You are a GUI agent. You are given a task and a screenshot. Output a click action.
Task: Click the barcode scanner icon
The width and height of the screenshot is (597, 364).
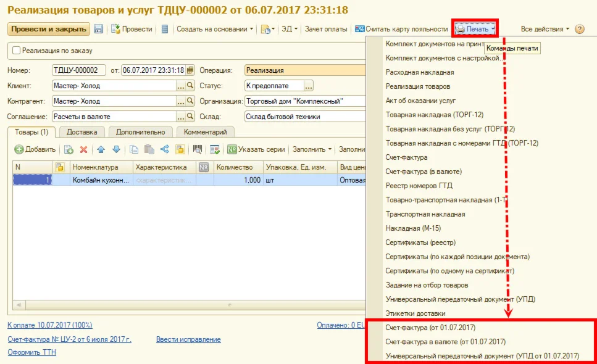tap(197, 149)
